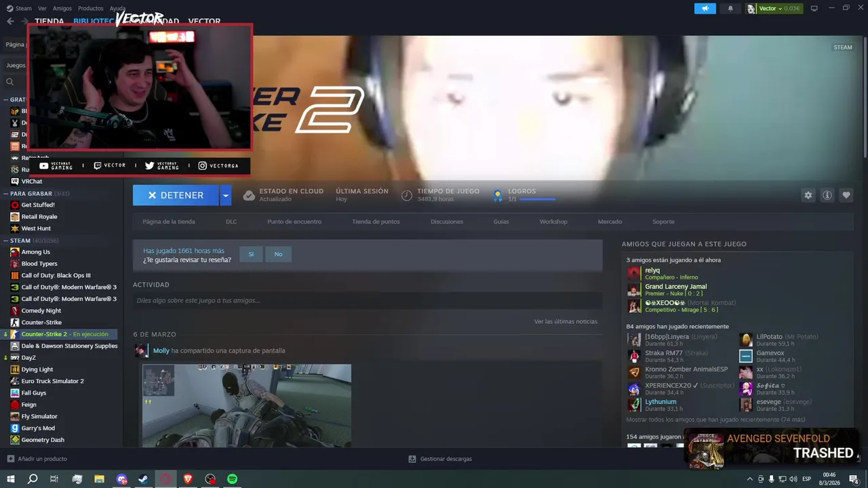The height and width of the screenshot is (488, 868).
Task: Open the Ver menu
Action: click(x=42, y=8)
